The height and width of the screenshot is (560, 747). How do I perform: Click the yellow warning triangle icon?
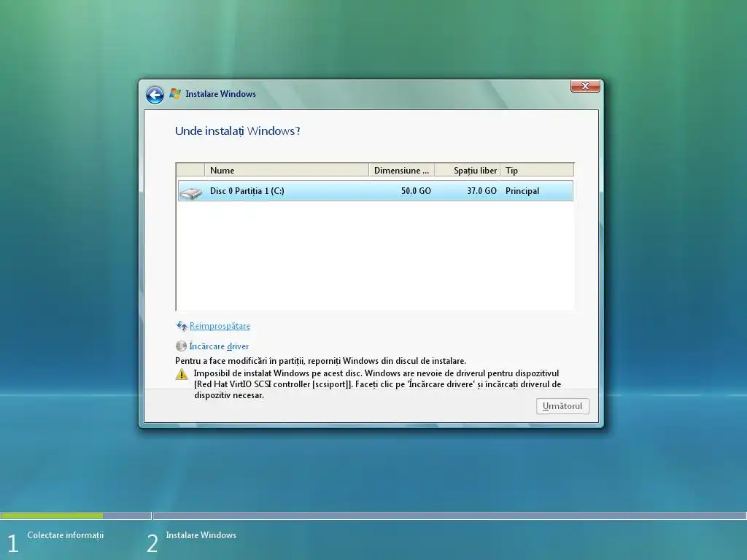coord(182,374)
